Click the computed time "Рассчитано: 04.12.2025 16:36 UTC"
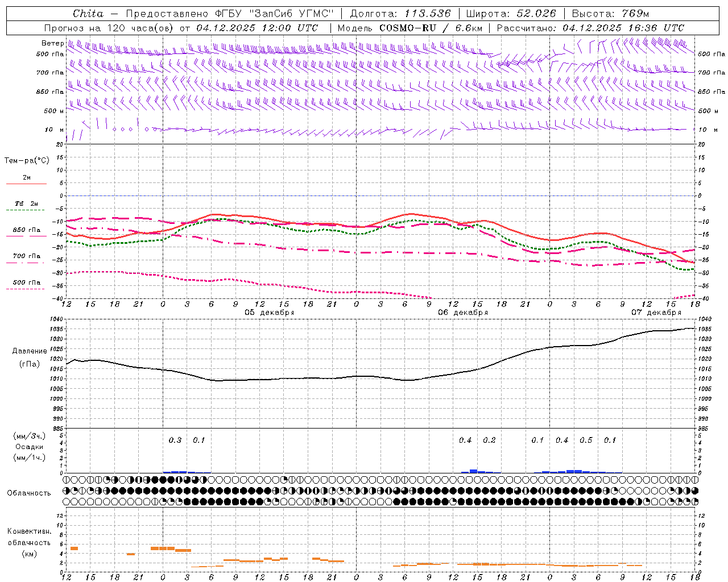This screenshot has height=582, width=728. [x=590, y=28]
